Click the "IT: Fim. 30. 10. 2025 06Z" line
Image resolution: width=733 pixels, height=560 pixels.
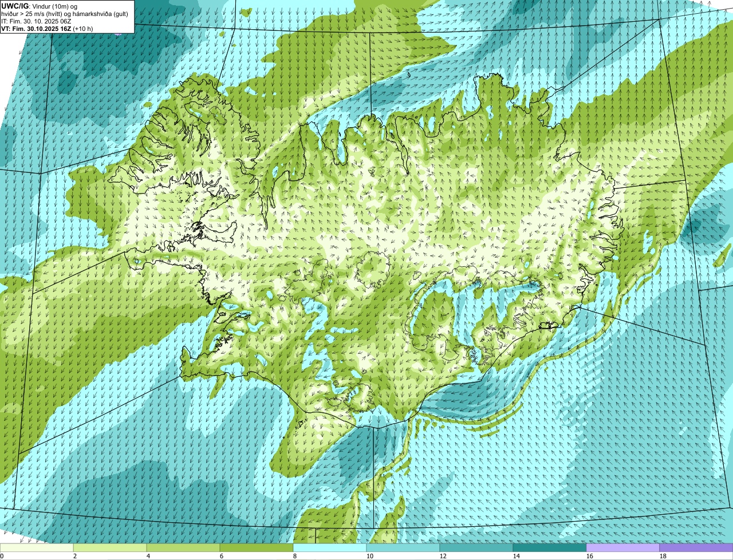36,21
